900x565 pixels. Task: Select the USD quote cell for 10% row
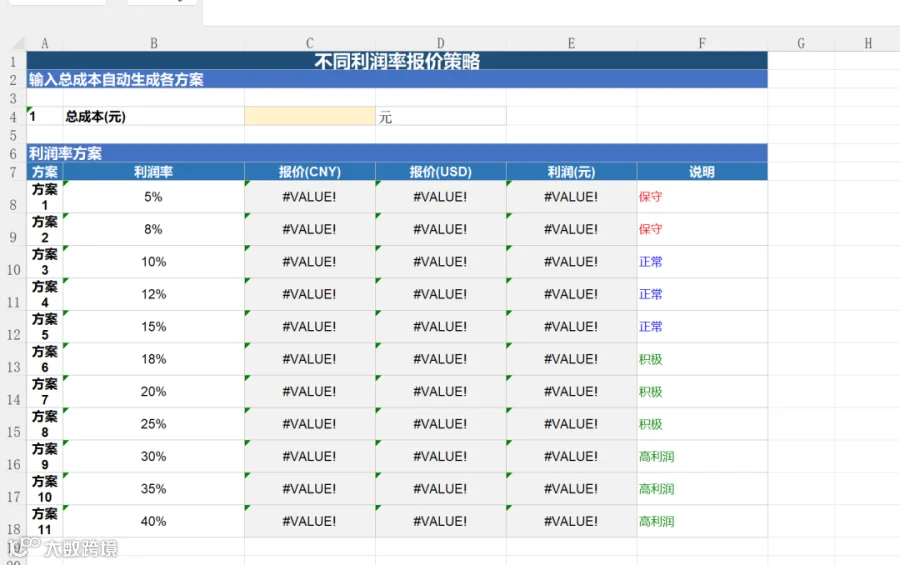click(440, 262)
